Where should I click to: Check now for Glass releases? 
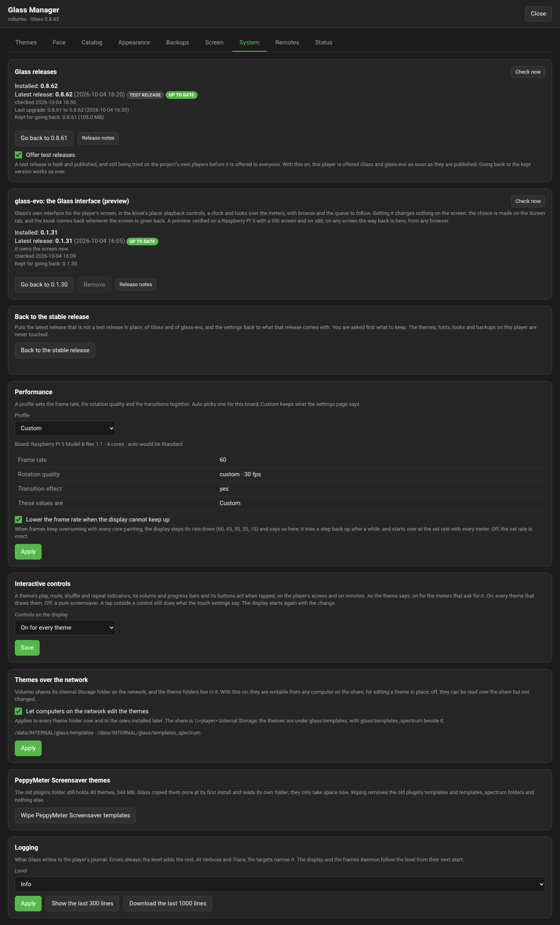[528, 72]
